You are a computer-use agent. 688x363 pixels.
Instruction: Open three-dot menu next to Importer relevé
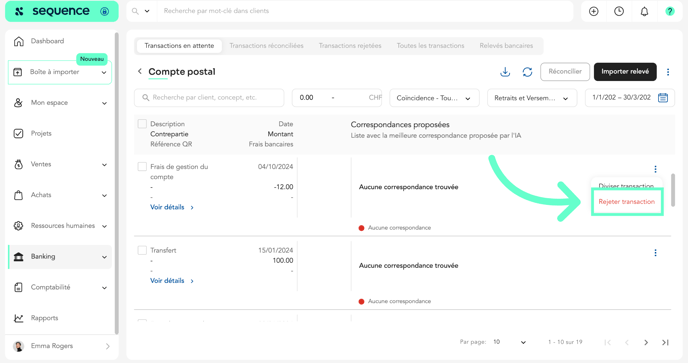click(x=668, y=72)
